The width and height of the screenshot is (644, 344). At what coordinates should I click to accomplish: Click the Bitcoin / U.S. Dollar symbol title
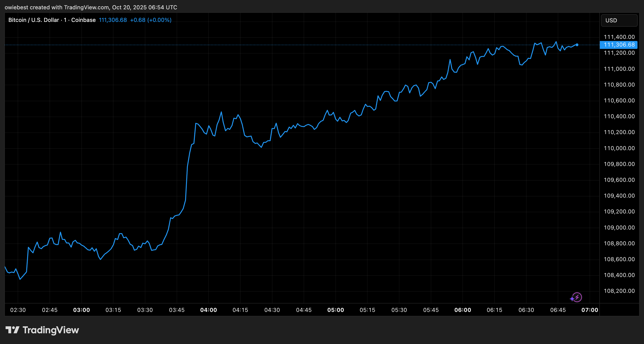33,20
